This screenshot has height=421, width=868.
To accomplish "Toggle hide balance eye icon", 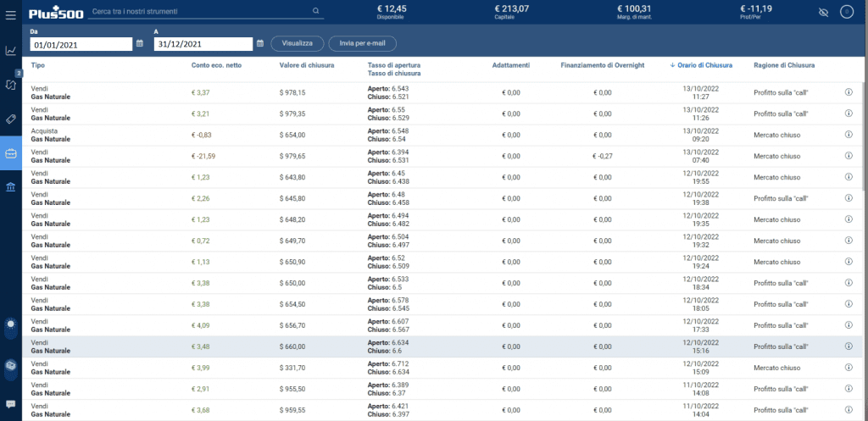I will point(823,12).
